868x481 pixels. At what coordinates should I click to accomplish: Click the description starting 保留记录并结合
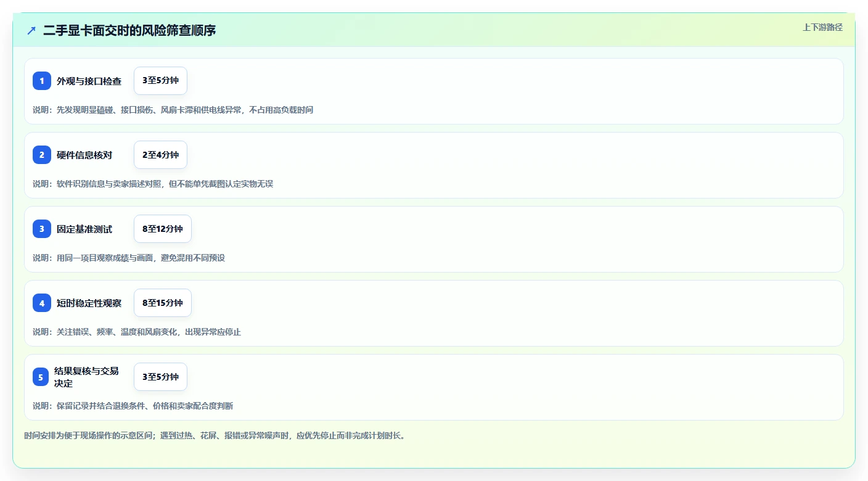pyautogui.click(x=133, y=406)
